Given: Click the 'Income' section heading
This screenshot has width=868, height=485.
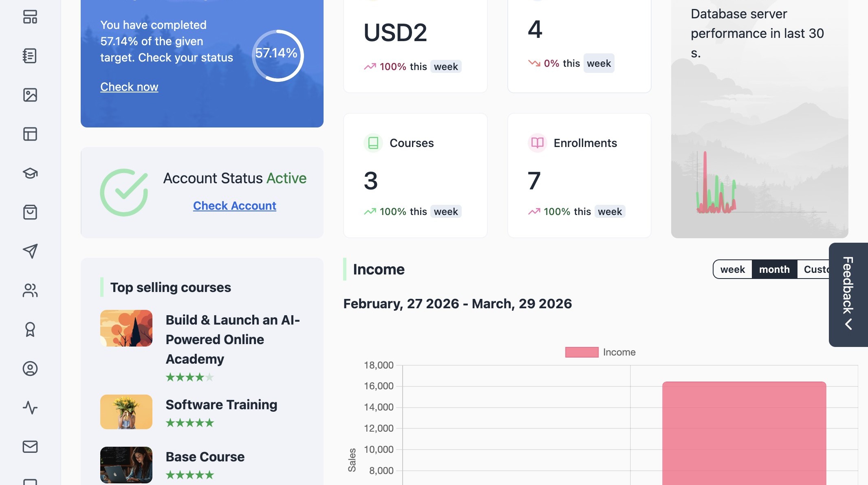Looking at the screenshot, I should pos(379,270).
